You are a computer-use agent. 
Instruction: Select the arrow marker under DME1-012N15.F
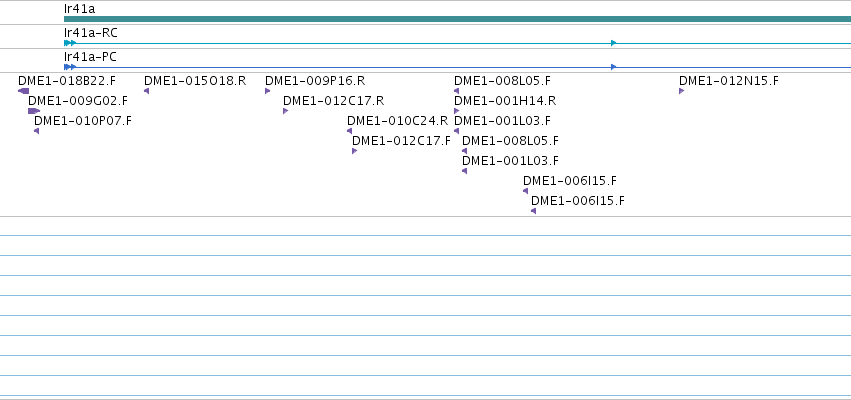tap(682, 91)
